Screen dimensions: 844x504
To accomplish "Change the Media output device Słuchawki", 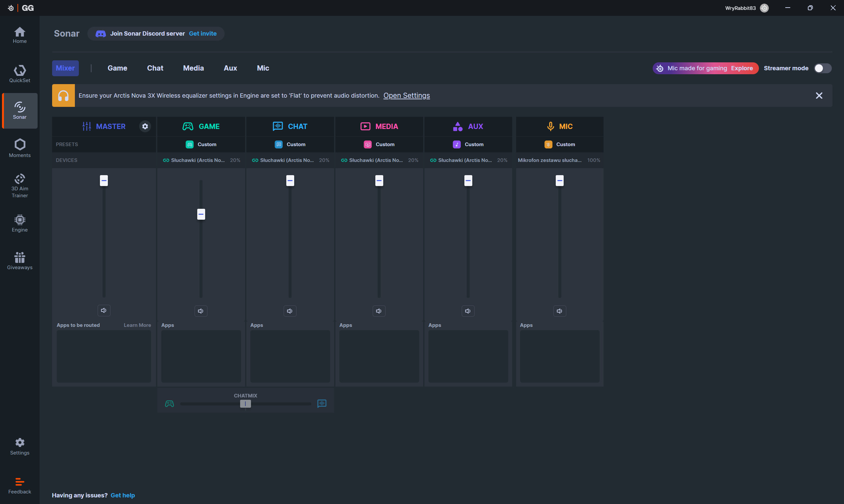I will tap(379, 160).
